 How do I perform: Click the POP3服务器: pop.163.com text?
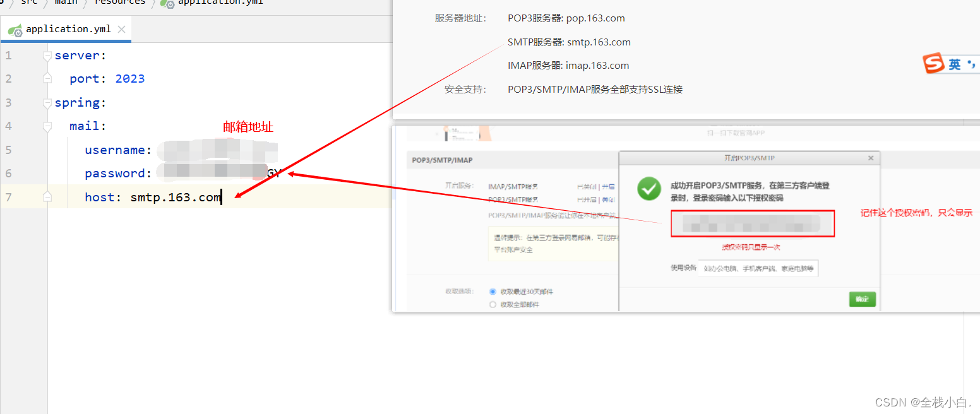click(x=566, y=18)
